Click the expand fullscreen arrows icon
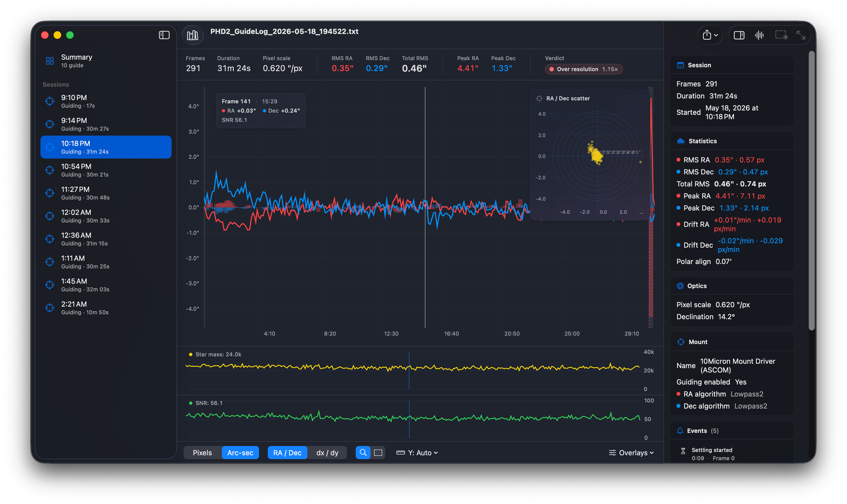Image resolution: width=847 pixels, height=504 pixels. tap(801, 35)
